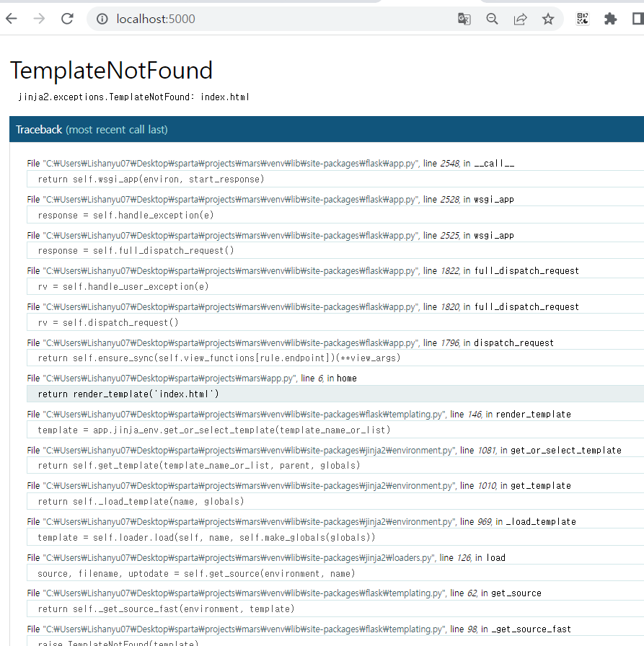Open code line return self.ensure_sync
Image resolution: width=644 pixels, height=646 pixels.
coord(335,358)
